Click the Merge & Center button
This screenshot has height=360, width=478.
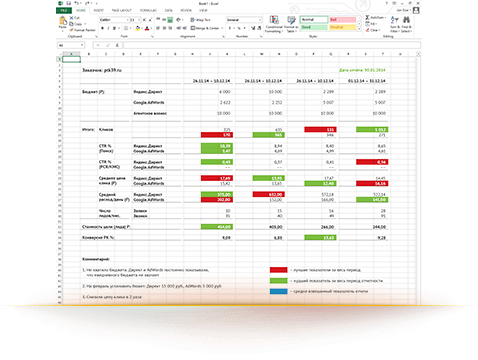[x=205, y=28]
